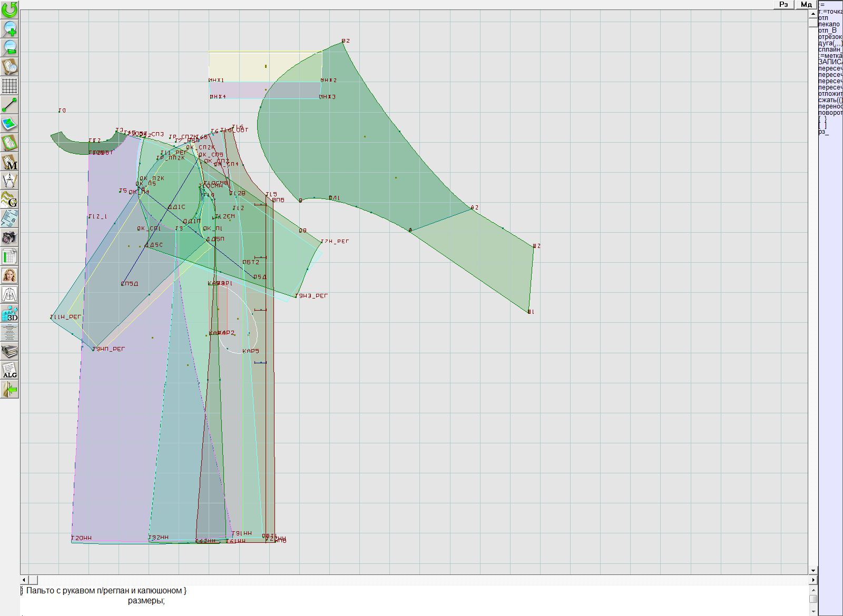
Task: Open the green spreadsheet table icon
Action: [x=9, y=257]
